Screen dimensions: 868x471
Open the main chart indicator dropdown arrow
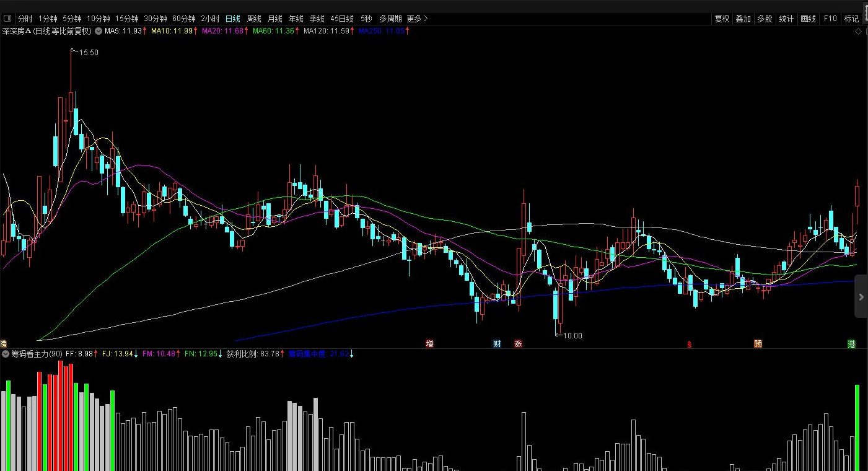(x=98, y=31)
